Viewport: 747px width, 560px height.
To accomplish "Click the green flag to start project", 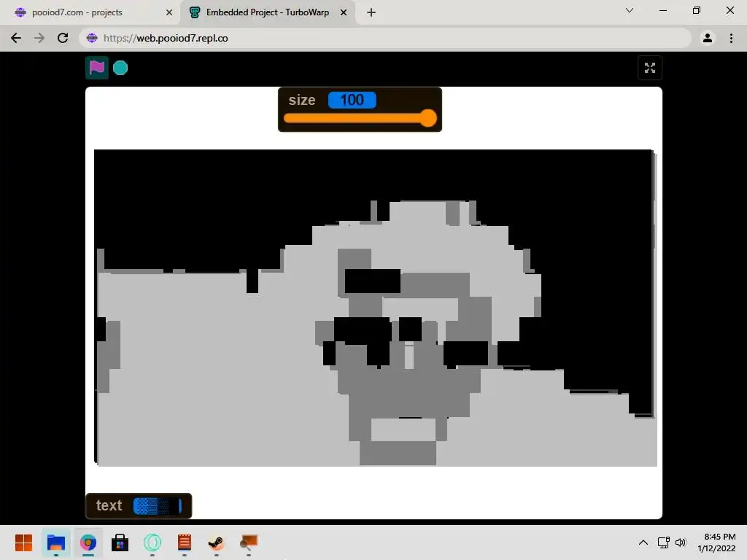I will [97, 68].
